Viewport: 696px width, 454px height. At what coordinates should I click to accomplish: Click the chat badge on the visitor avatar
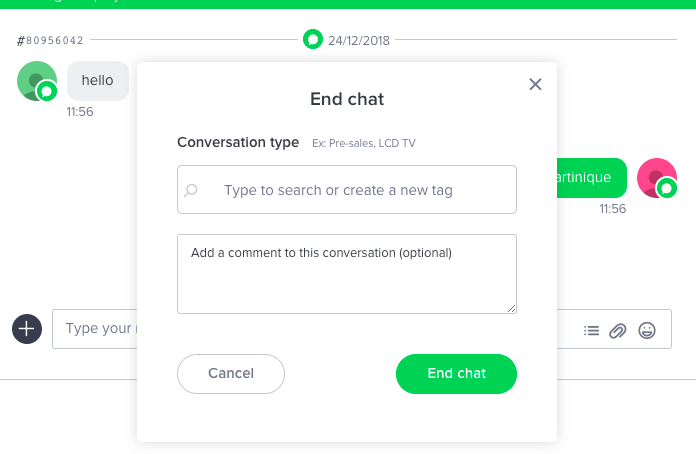tap(47, 91)
